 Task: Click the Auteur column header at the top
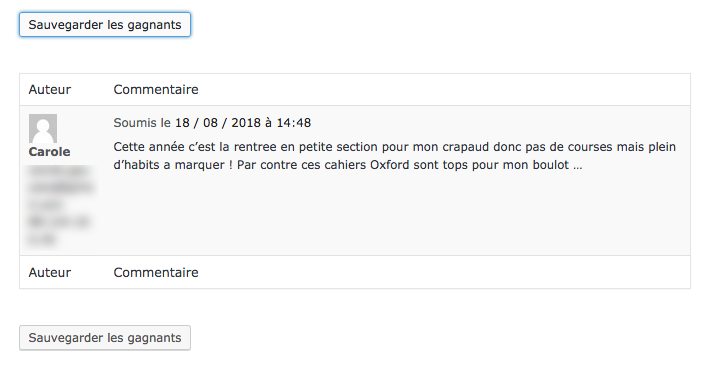50,90
